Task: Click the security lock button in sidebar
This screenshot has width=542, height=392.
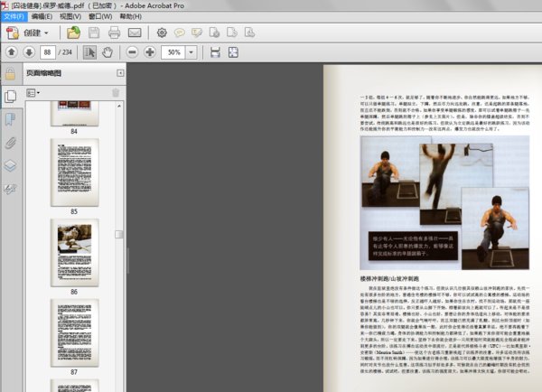Action: pyautogui.click(x=10, y=73)
